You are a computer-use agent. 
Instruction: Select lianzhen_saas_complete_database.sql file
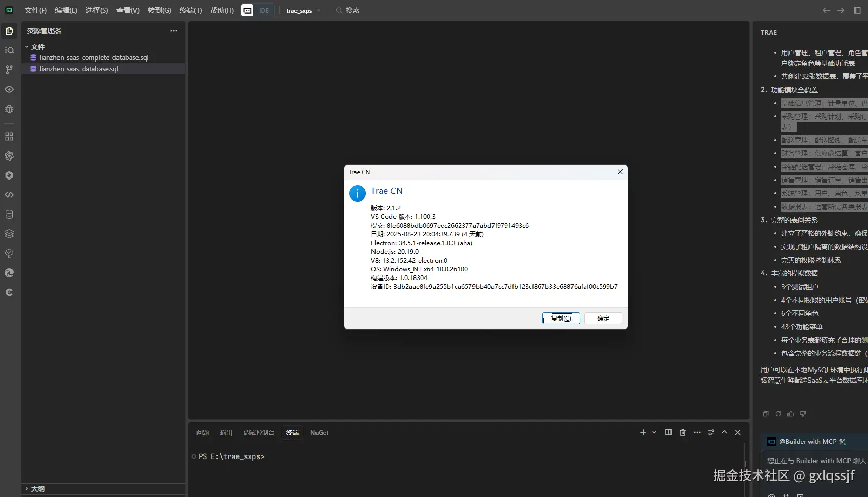click(x=93, y=57)
